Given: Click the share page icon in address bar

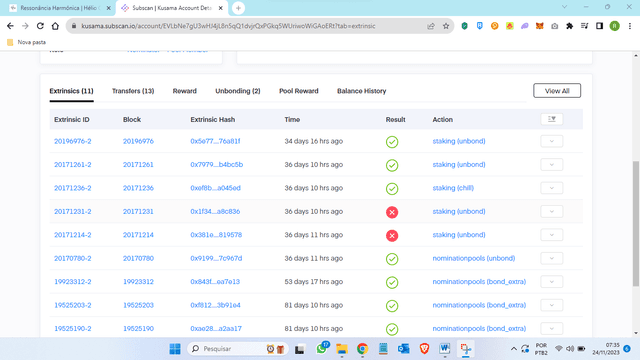Looking at the screenshot, I should click(x=431, y=26).
